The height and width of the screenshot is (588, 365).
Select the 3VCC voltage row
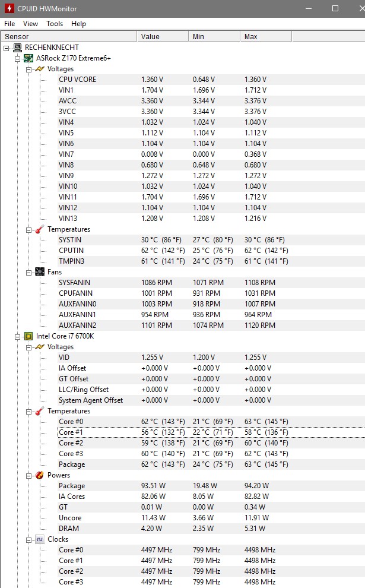tap(211, 112)
